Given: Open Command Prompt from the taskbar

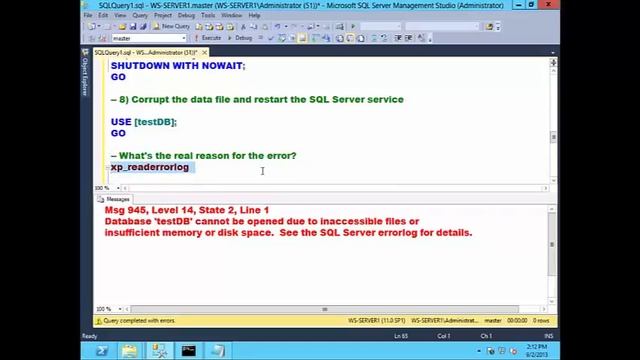Looking at the screenshot, I should (x=188, y=351).
